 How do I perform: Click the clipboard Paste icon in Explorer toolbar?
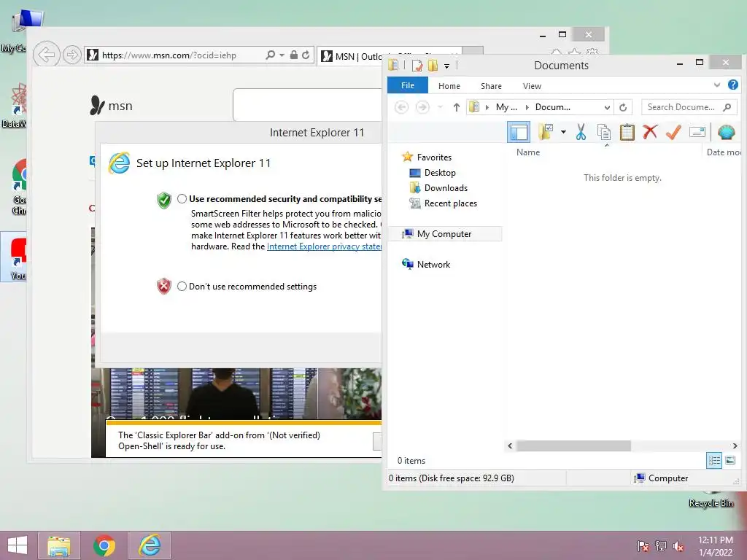click(627, 132)
